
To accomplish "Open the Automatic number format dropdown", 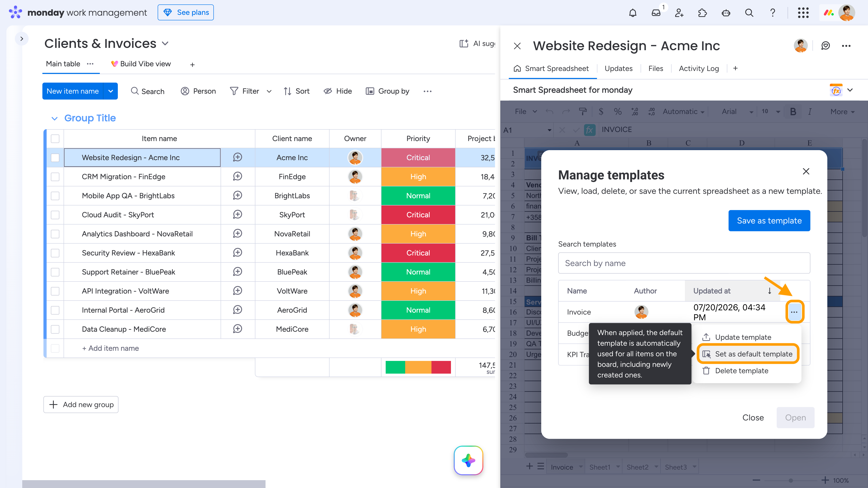I will click(x=683, y=112).
